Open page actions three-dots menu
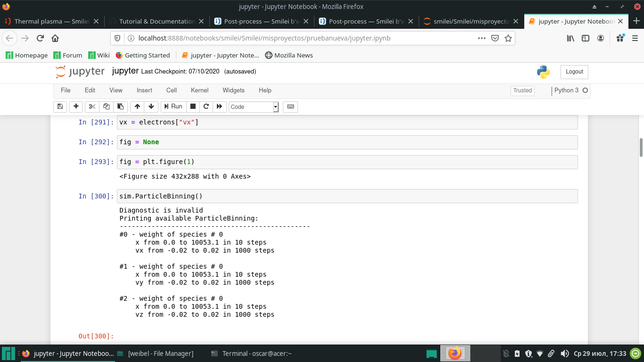Viewport: 644px width, 362px height. point(482,38)
